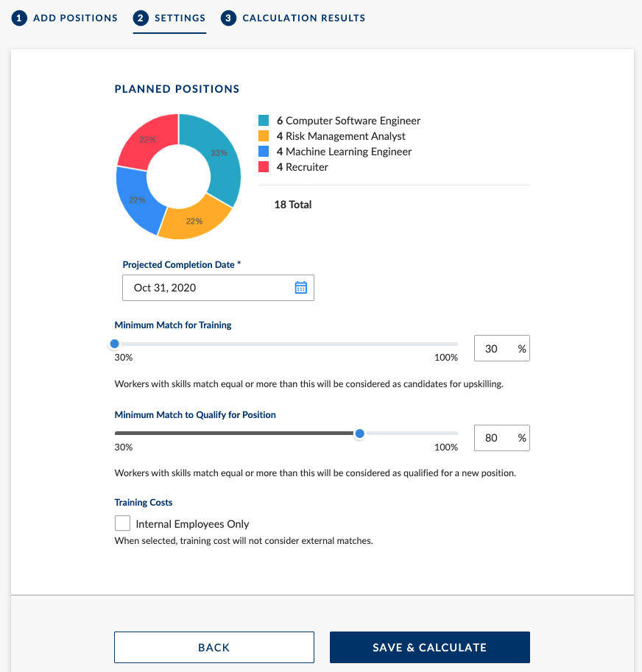Select the Settings step tab

(x=179, y=18)
